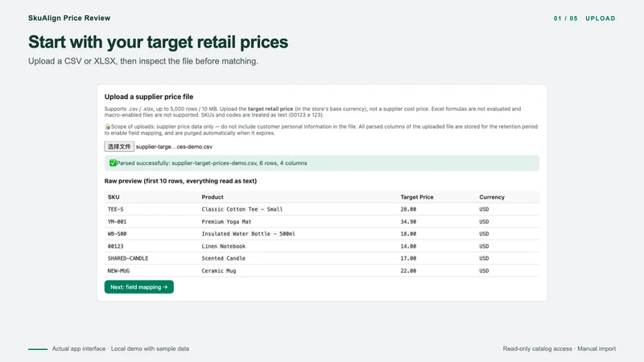644x362 pixels.
Task: Click the Product column header
Action: click(213, 197)
